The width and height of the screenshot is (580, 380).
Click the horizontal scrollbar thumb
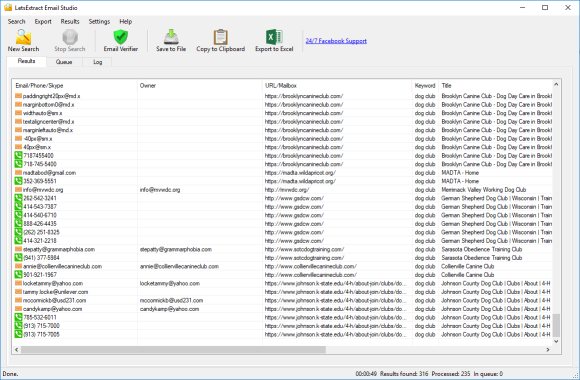pyautogui.click(x=173, y=350)
